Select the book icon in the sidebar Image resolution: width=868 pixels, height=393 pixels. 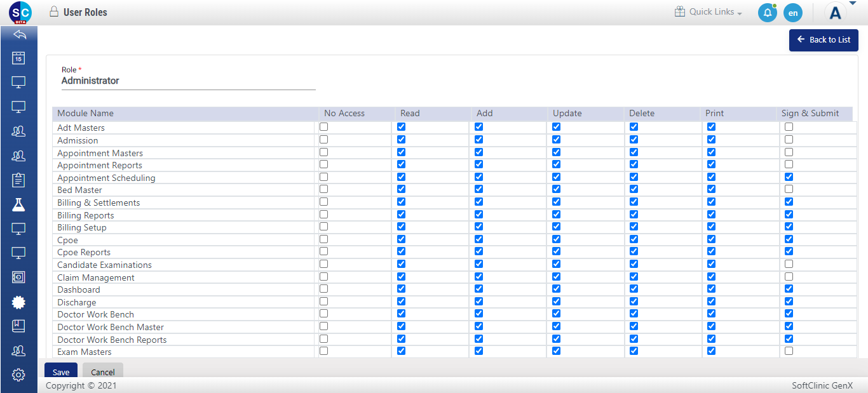(x=18, y=326)
